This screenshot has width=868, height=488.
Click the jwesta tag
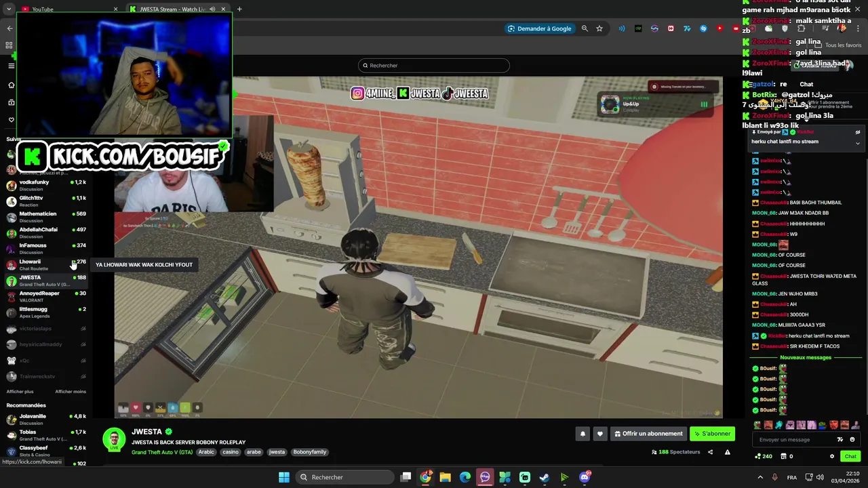pyautogui.click(x=277, y=452)
